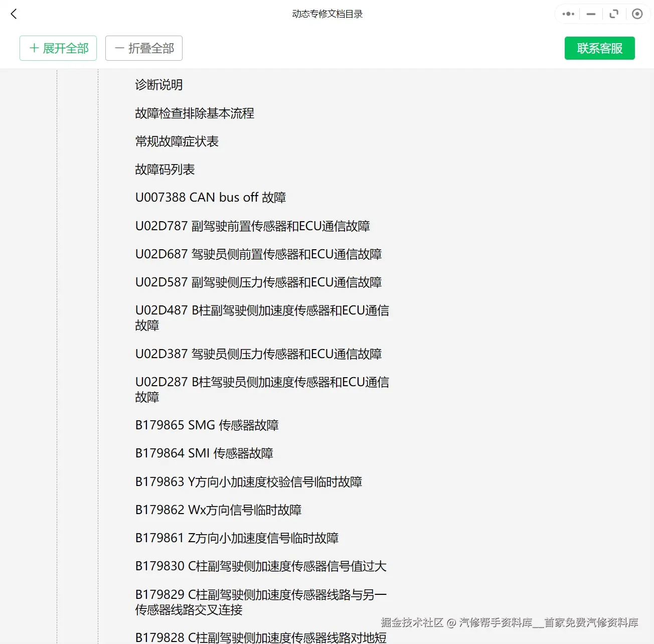Open B179861 Z方向小加速度 fault entry

pos(236,538)
